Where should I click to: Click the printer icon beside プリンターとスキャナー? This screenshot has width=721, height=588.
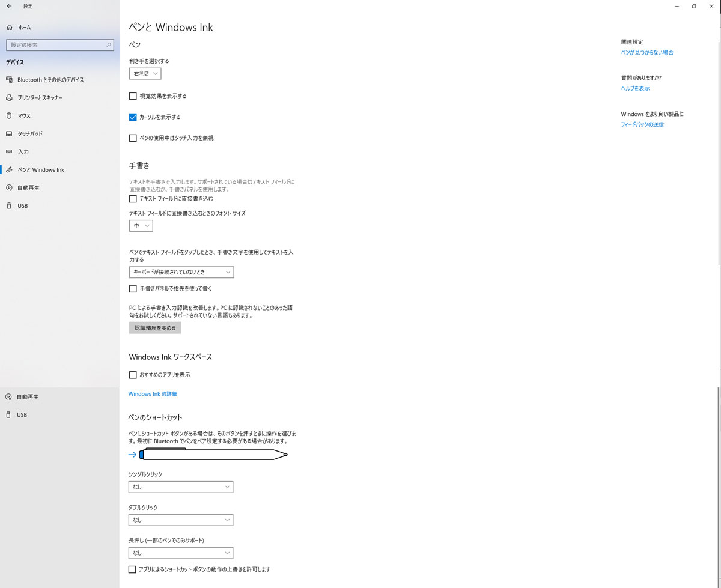pos(9,98)
